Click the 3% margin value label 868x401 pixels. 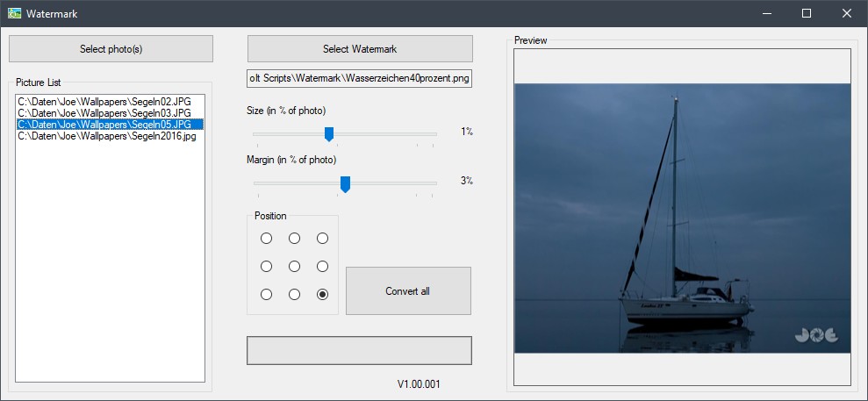[467, 180]
